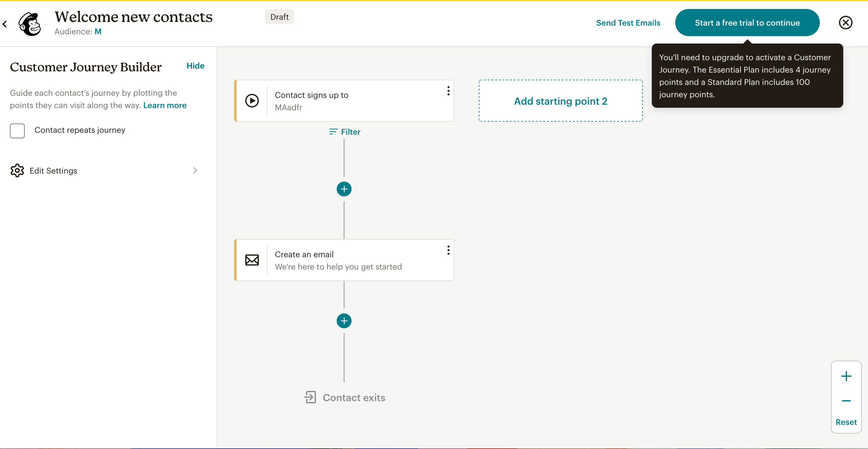
Task: Click Hide to collapse sidebar panel
Action: click(x=195, y=65)
